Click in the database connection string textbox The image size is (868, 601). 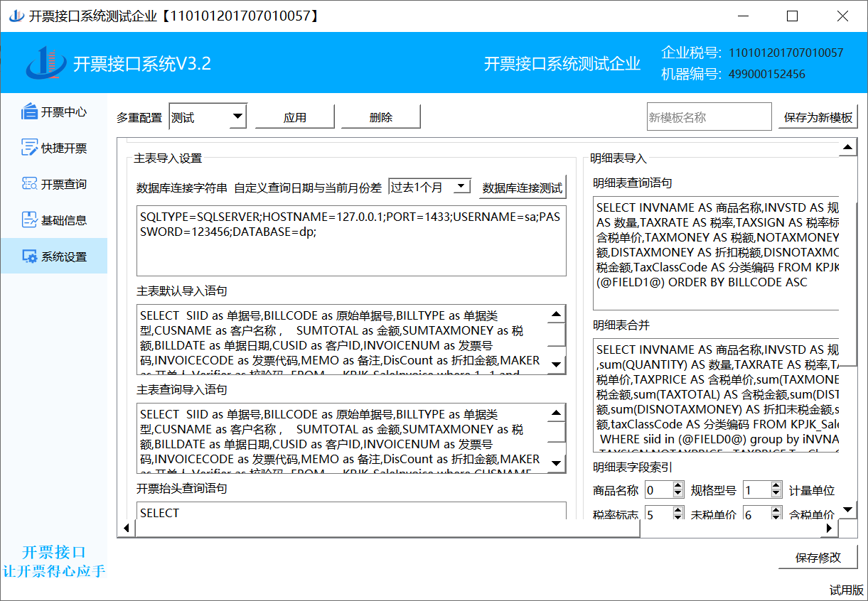[x=351, y=240]
